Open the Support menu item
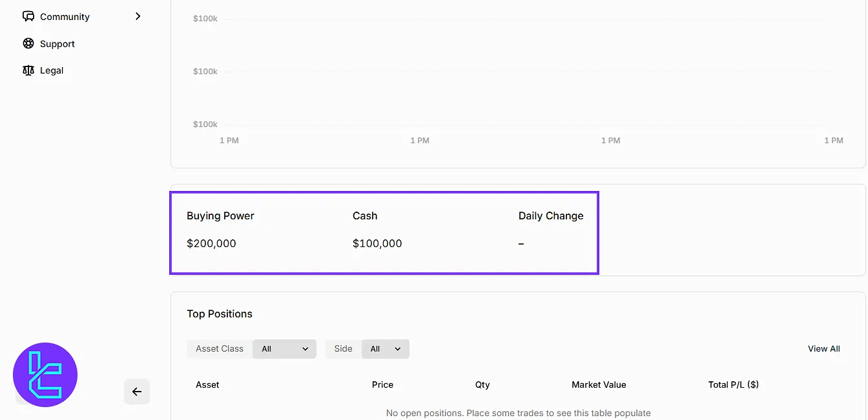 pos(57,44)
